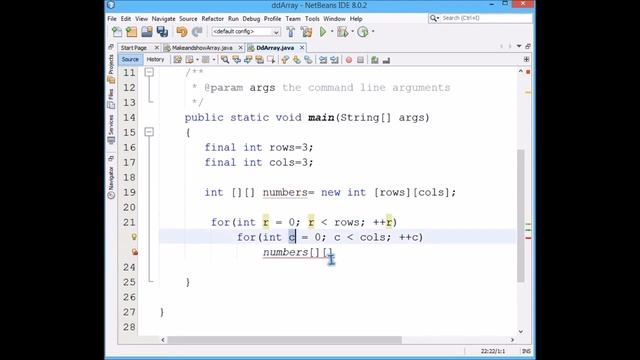Viewport: 640px width, 360px height.
Task: Click the Undo arrow icon
Action: click(182, 31)
